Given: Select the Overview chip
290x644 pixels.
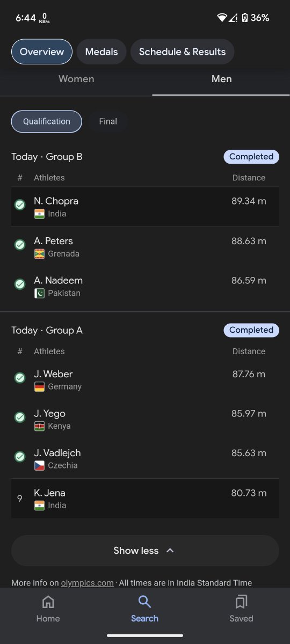Looking at the screenshot, I should (42, 52).
